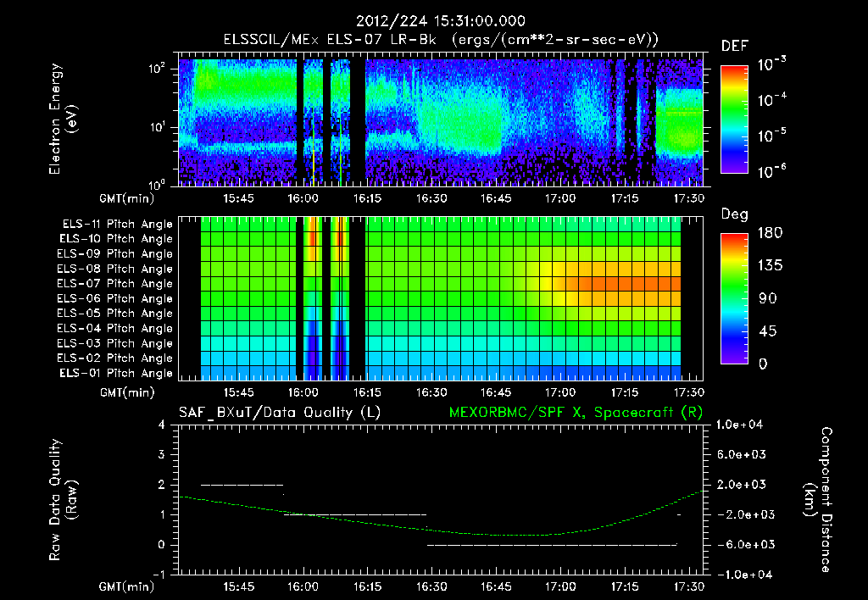The width and height of the screenshot is (868, 600).
Task: Click the data quality line at level 0
Action: (x=552, y=545)
